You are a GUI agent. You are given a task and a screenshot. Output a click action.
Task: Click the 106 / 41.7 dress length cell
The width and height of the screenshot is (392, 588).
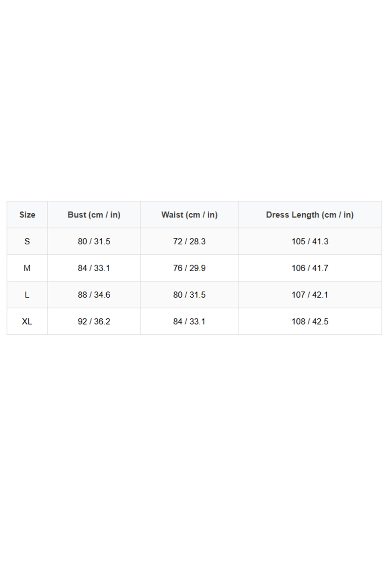pyautogui.click(x=310, y=268)
